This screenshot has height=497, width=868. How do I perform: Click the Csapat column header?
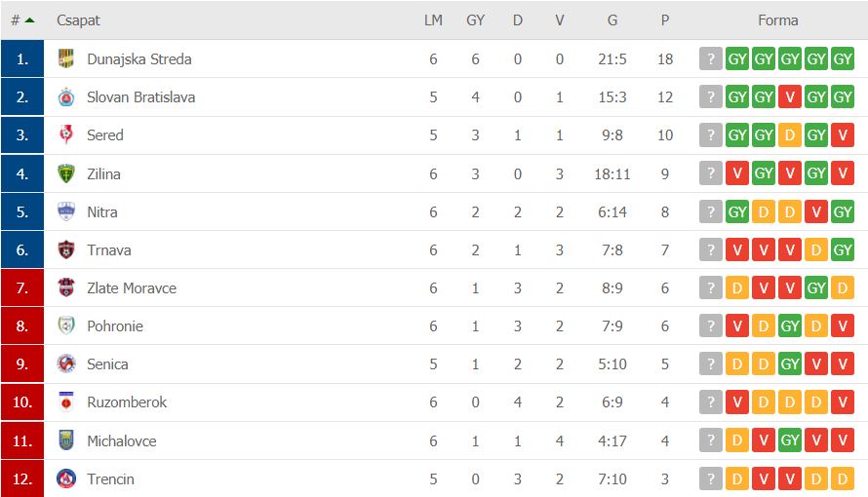point(78,20)
